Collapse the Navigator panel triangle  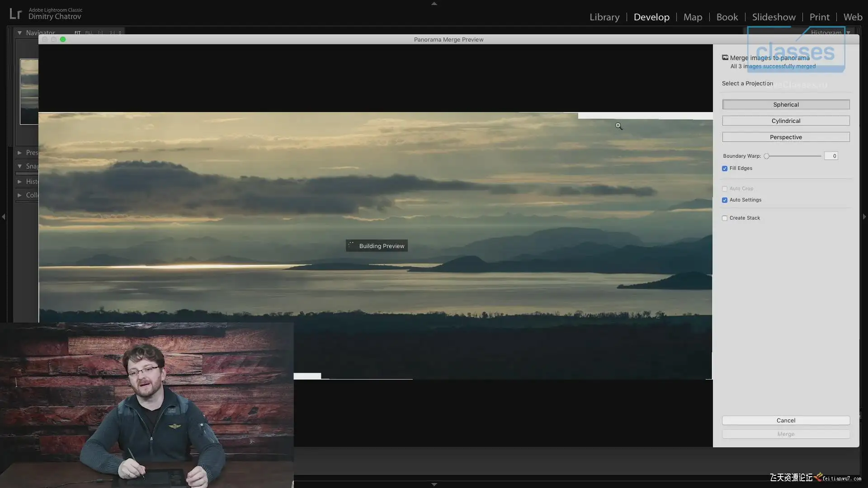19,33
